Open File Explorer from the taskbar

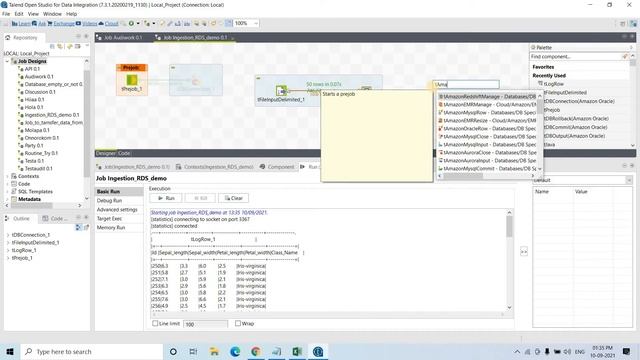(214, 351)
